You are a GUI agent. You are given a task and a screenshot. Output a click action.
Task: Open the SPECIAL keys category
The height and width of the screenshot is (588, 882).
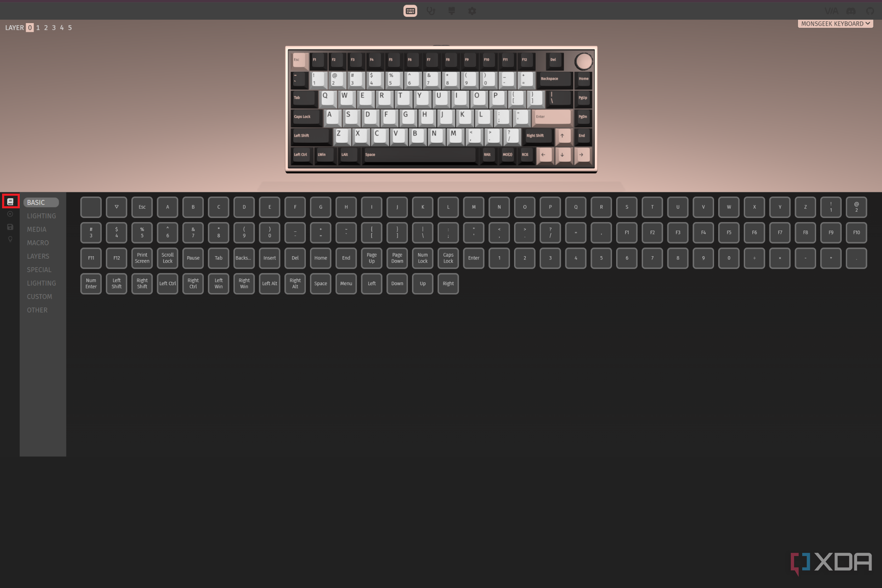point(38,269)
